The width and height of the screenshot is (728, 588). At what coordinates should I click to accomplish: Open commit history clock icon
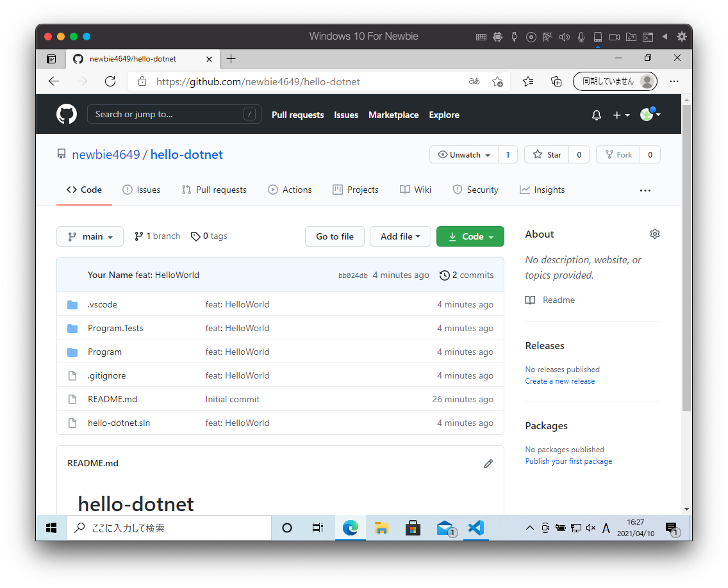click(444, 275)
